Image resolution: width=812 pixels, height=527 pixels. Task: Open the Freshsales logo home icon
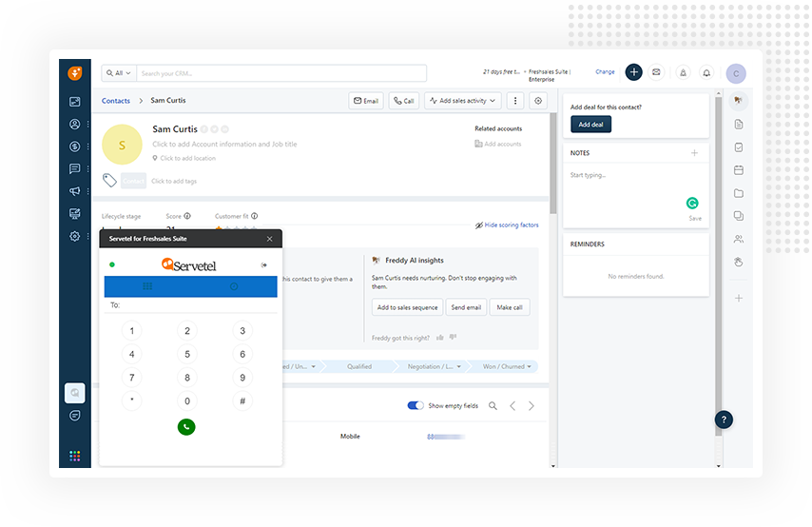point(75,73)
